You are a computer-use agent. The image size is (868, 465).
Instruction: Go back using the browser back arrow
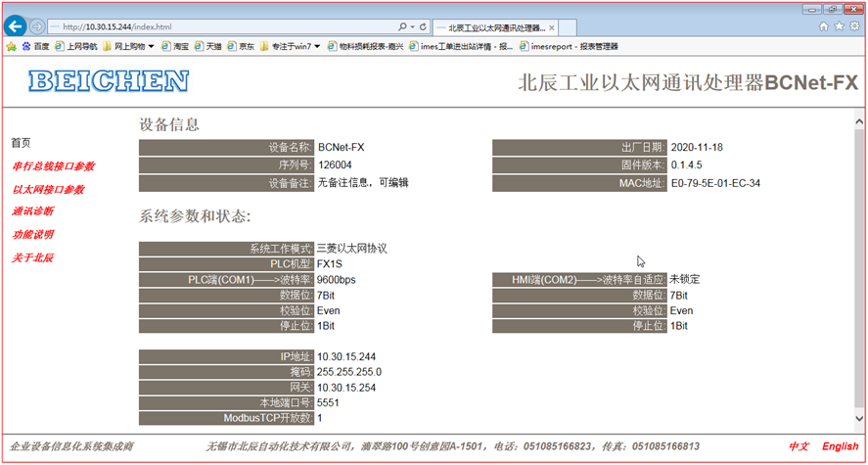(x=15, y=26)
